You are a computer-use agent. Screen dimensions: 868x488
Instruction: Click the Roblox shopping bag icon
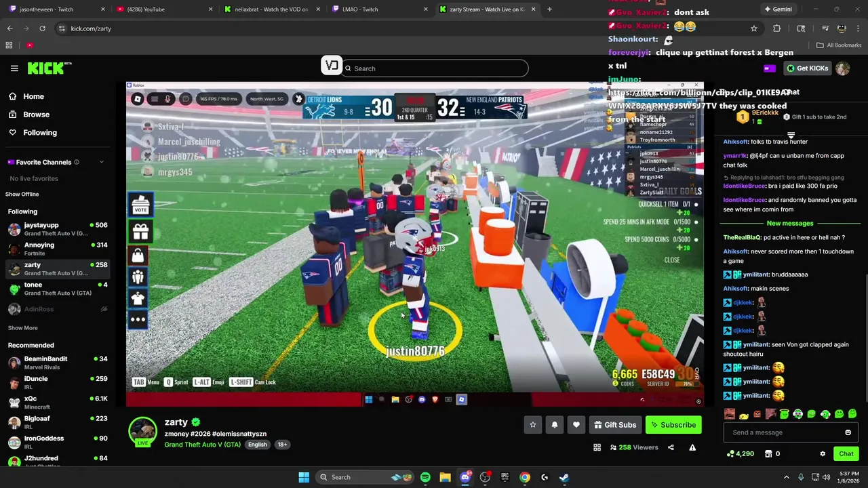pos(138,256)
